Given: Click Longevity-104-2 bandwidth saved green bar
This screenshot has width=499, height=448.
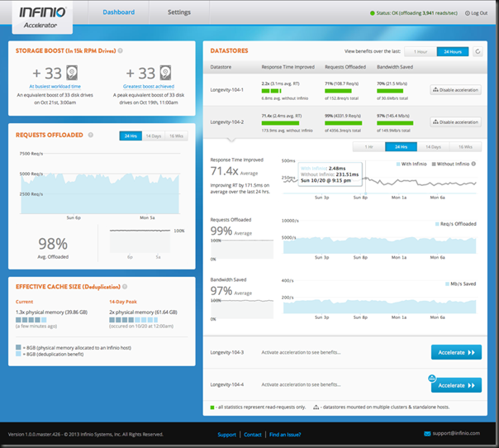Looking at the screenshot, I should pos(395,123).
